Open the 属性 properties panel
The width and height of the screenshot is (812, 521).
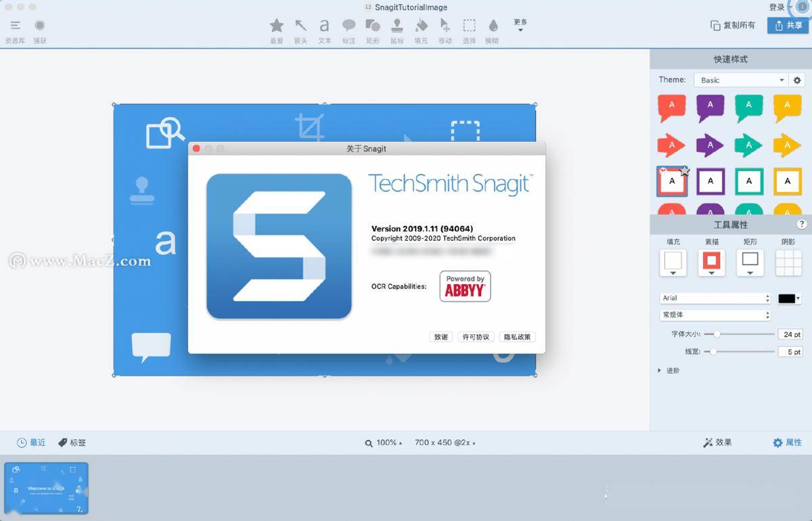click(x=788, y=443)
